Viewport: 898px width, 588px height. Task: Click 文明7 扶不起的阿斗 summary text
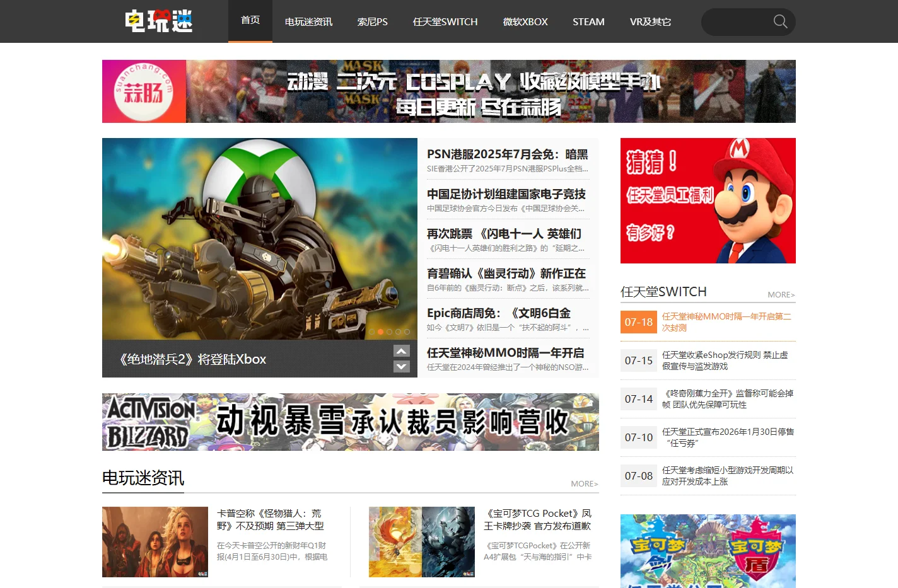tap(508, 328)
